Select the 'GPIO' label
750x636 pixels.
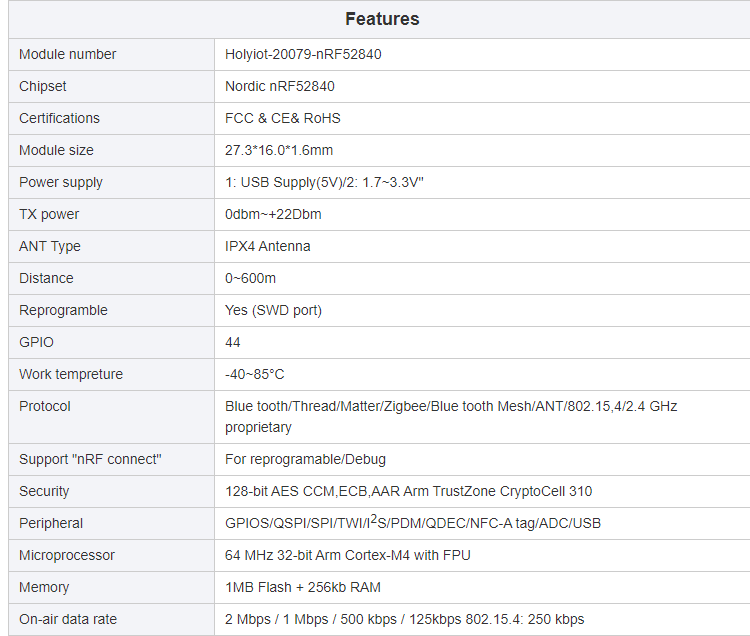(36, 342)
